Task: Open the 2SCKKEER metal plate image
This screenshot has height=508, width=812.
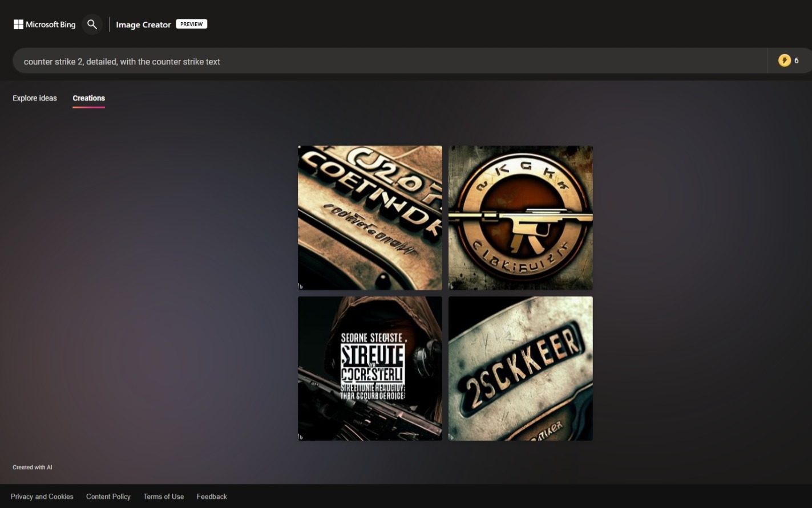Action: [x=520, y=368]
